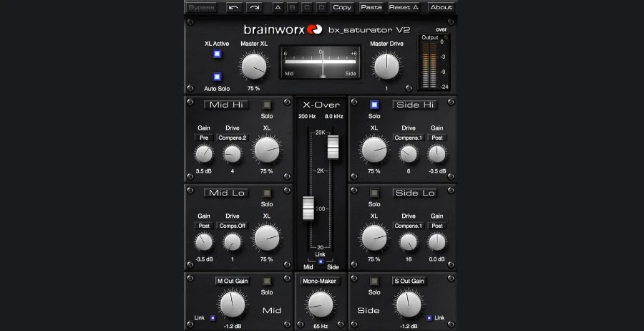Click the Reset A button
This screenshot has width=644, height=331.
point(404,7)
